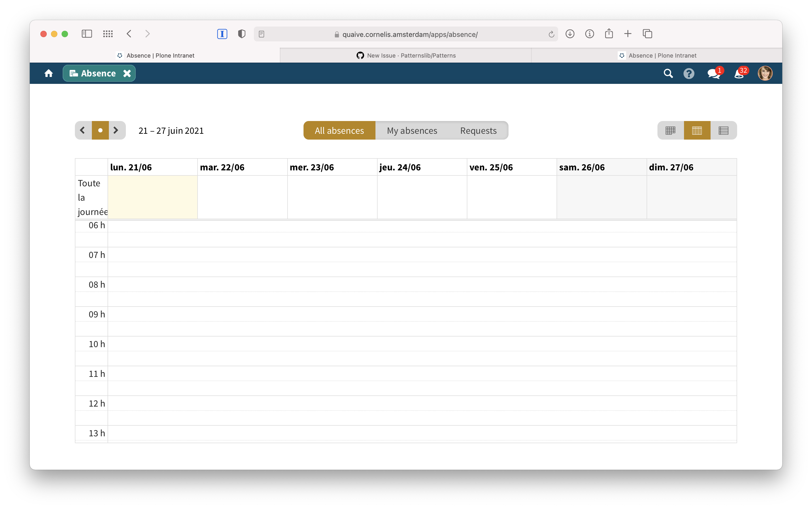The image size is (812, 509).
Task: Open the New Issue Patternslib browser tab
Action: coord(405,55)
